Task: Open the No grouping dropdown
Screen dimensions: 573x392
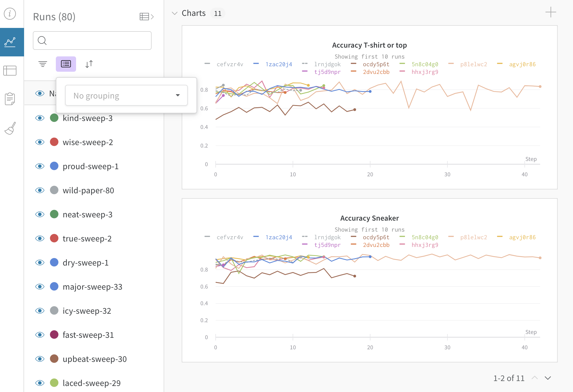Action: click(x=126, y=95)
